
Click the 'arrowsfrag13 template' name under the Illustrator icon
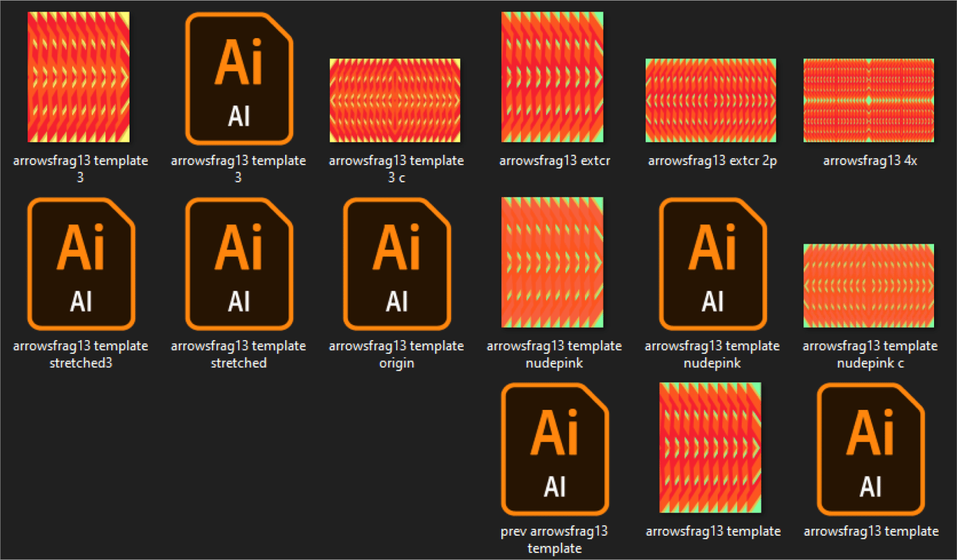pos(871,531)
